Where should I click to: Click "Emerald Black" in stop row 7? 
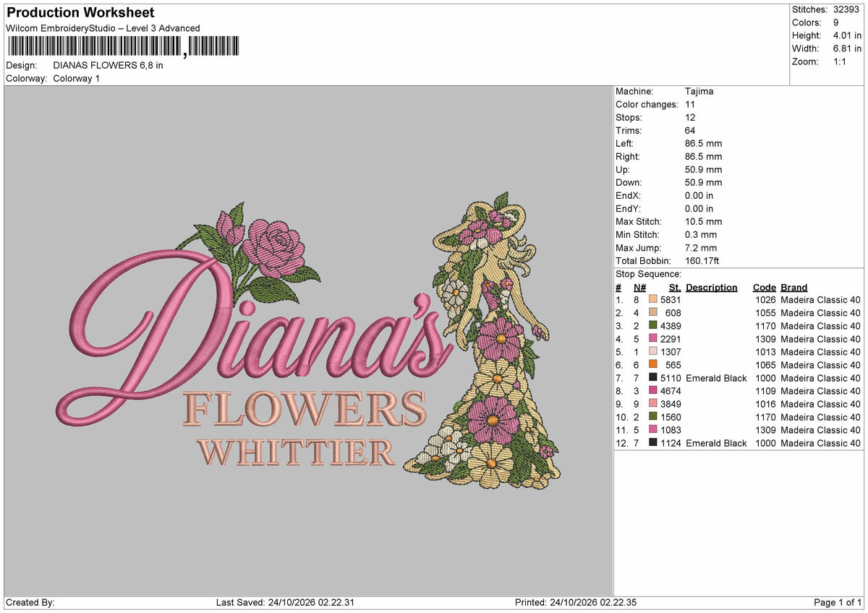click(716, 378)
